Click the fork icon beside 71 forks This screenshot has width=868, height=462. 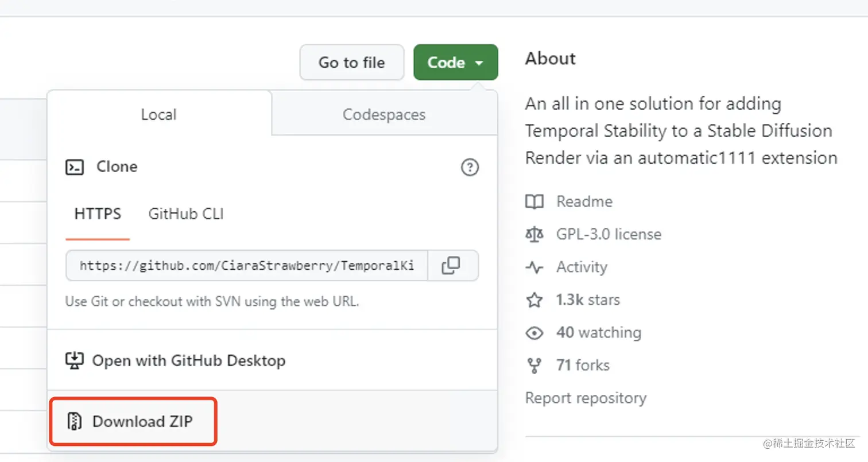click(534, 366)
